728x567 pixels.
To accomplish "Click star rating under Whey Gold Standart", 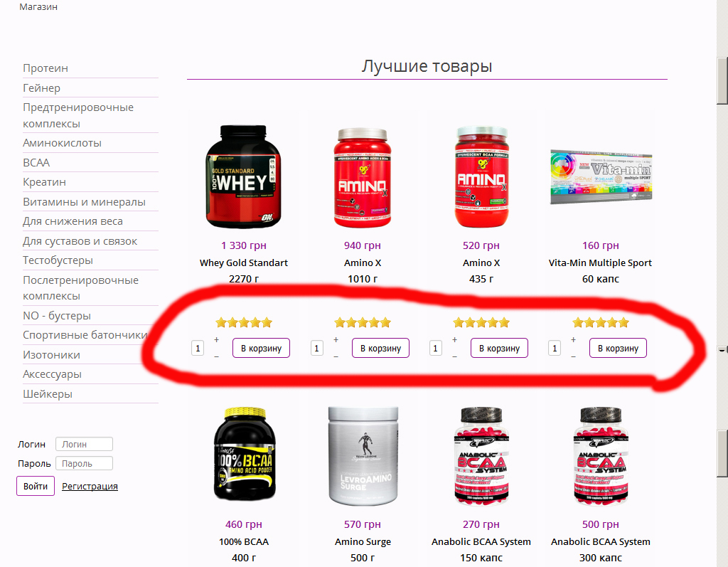I will 244,322.
